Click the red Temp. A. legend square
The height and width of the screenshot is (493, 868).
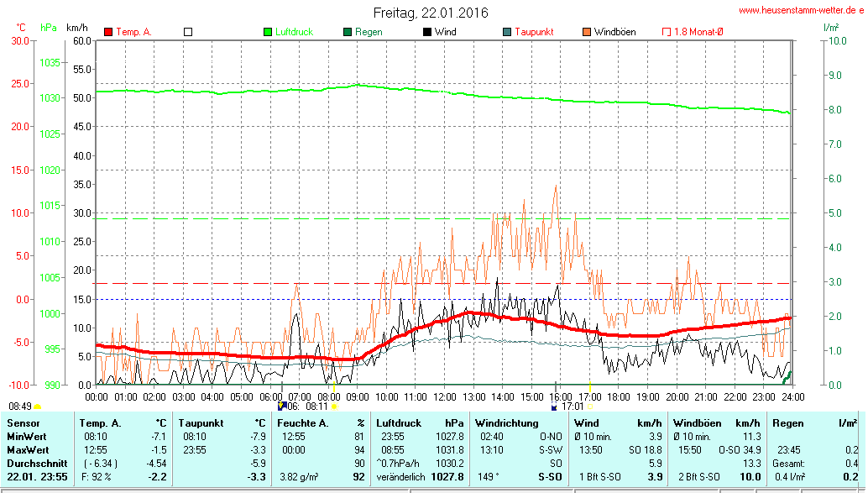(x=108, y=32)
